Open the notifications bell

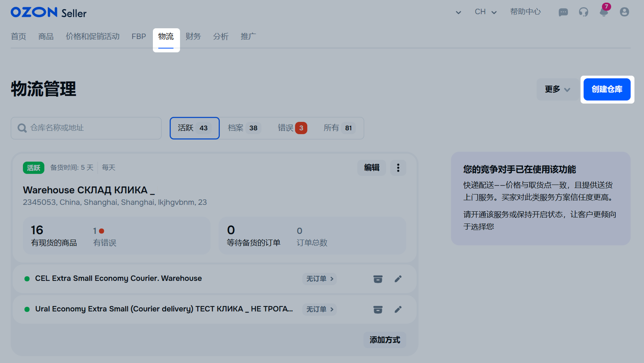point(604,12)
